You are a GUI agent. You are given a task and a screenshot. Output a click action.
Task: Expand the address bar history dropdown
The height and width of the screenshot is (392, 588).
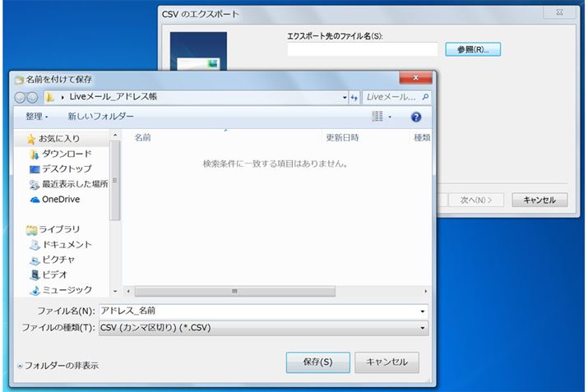pyautogui.click(x=345, y=98)
